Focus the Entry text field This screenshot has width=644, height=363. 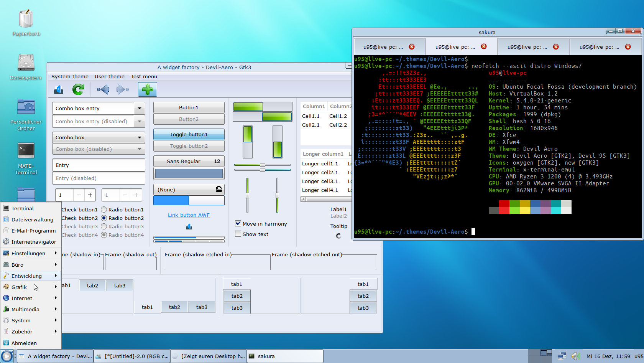(99, 165)
